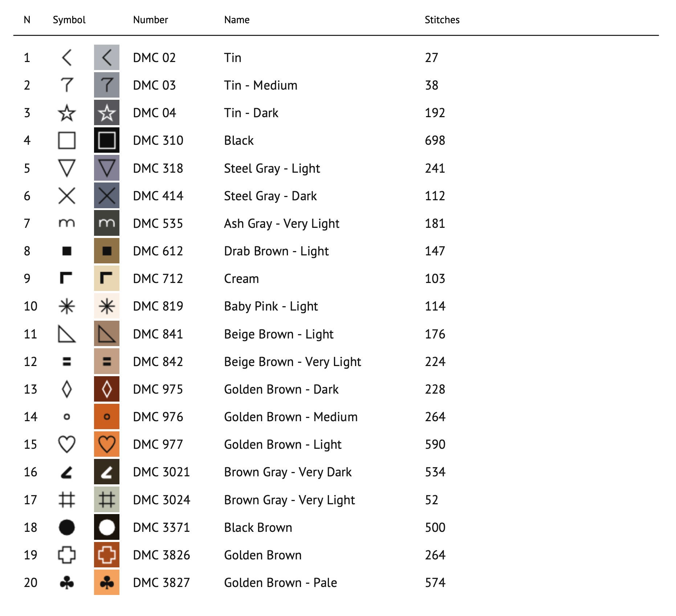Select the X symbol for Steel Gray Dark
Viewport: 676px width, 616px height.
67,196
